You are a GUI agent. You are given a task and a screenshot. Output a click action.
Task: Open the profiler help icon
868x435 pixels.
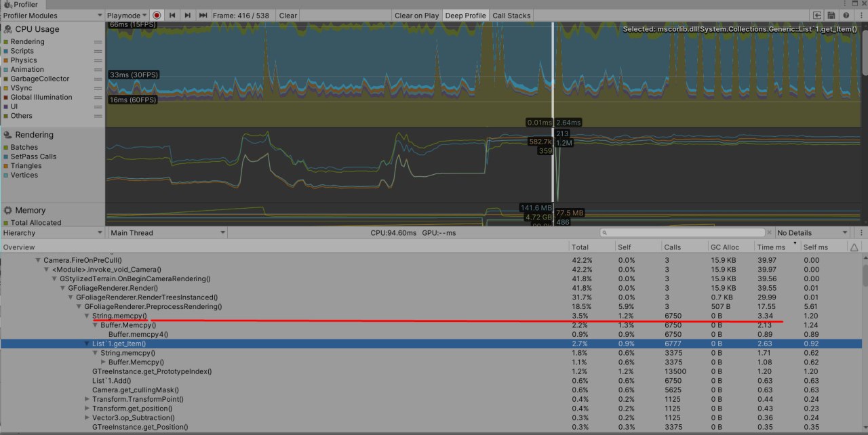(846, 15)
